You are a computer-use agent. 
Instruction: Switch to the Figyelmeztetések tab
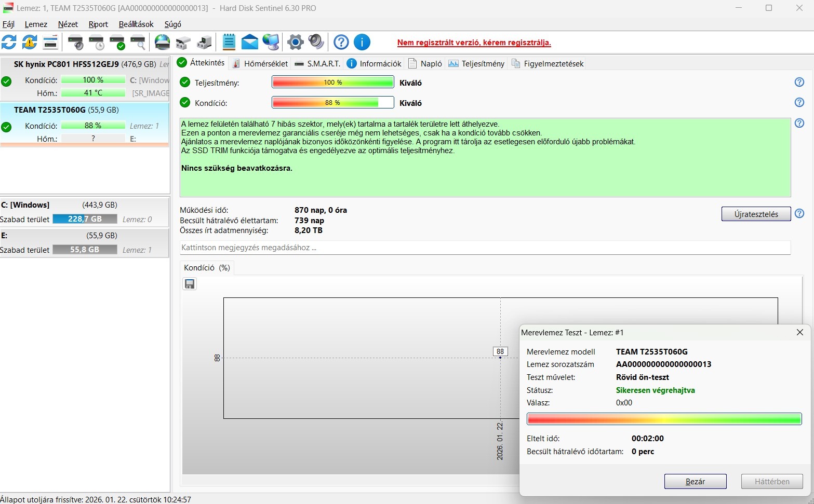(548, 63)
